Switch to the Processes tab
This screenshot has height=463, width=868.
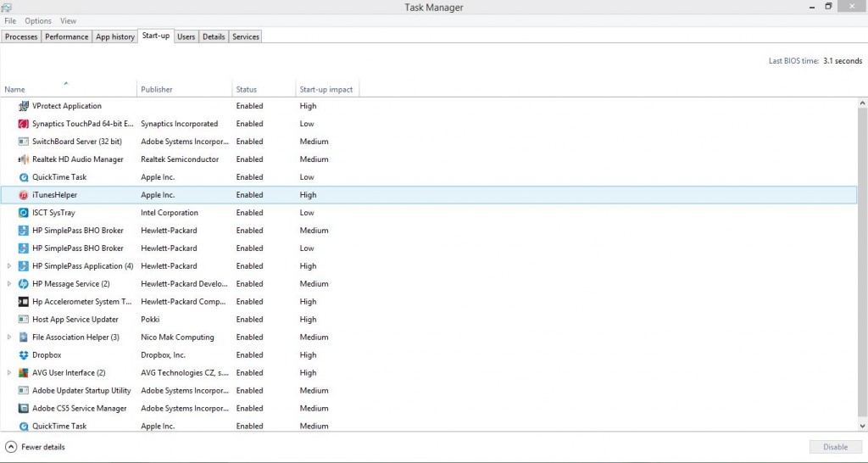(x=21, y=36)
